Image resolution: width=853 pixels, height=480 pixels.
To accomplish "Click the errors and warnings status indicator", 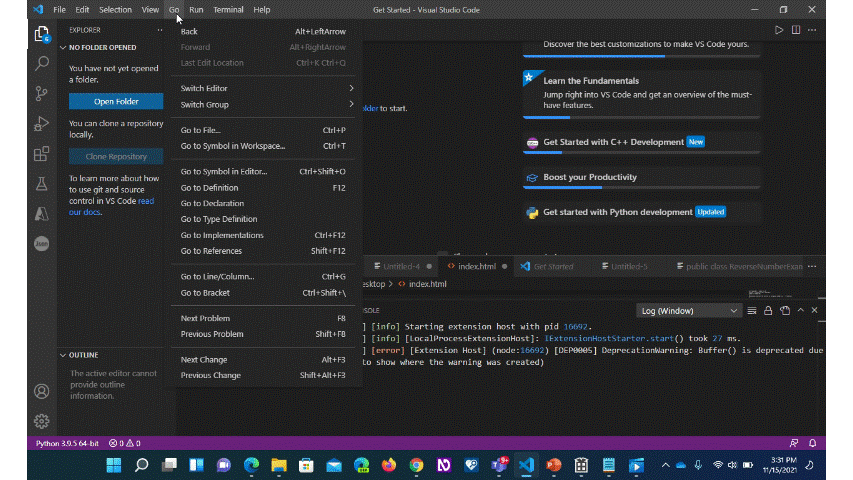I will click(125, 443).
